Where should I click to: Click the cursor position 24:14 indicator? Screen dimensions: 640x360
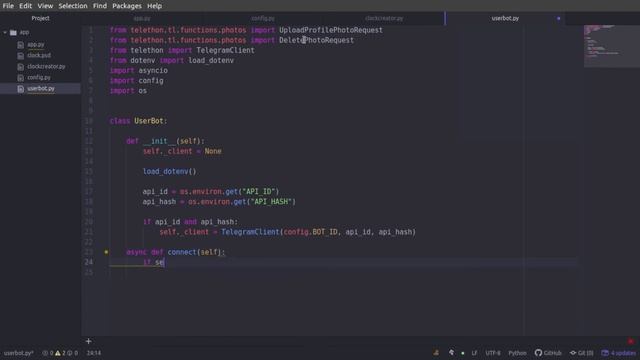click(x=94, y=353)
